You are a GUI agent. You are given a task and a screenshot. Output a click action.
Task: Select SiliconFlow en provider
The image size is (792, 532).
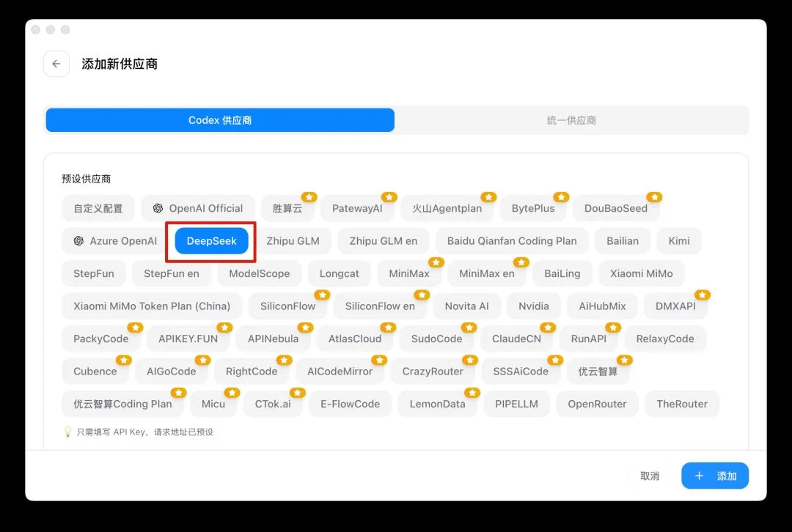tap(380, 306)
